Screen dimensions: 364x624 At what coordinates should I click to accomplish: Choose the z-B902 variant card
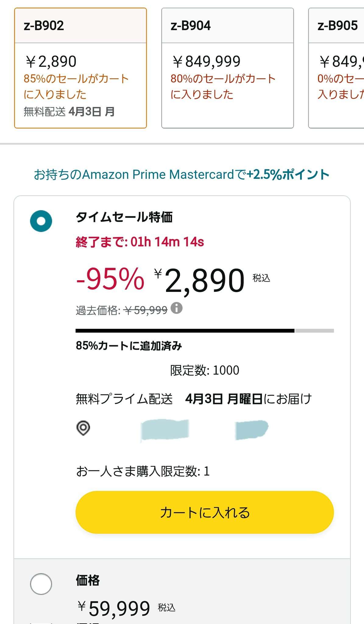[80, 68]
